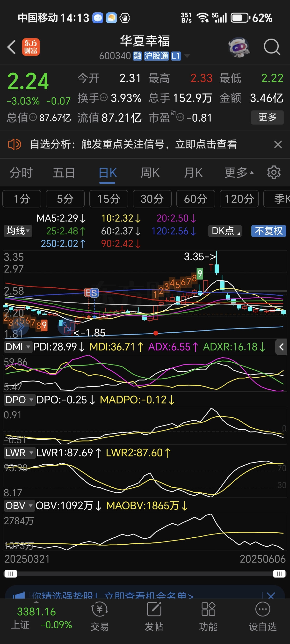Open 上证 index 3381.16 ticker

(41, 618)
